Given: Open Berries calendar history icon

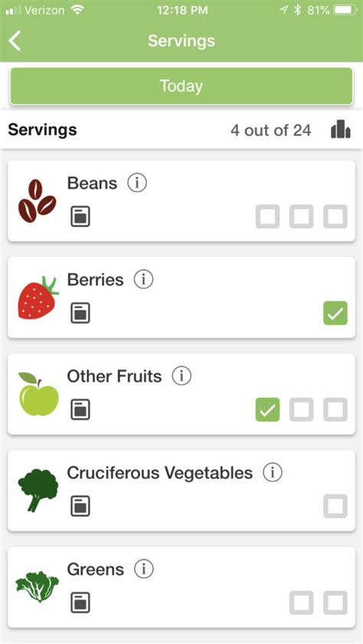Looking at the screenshot, I should pyautogui.click(x=80, y=313).
